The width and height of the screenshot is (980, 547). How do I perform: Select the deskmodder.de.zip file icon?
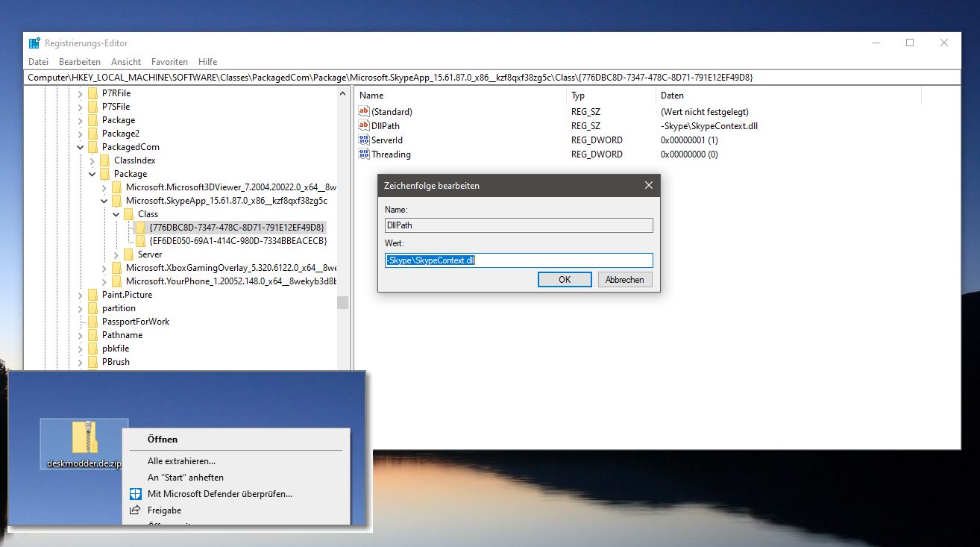84,439
